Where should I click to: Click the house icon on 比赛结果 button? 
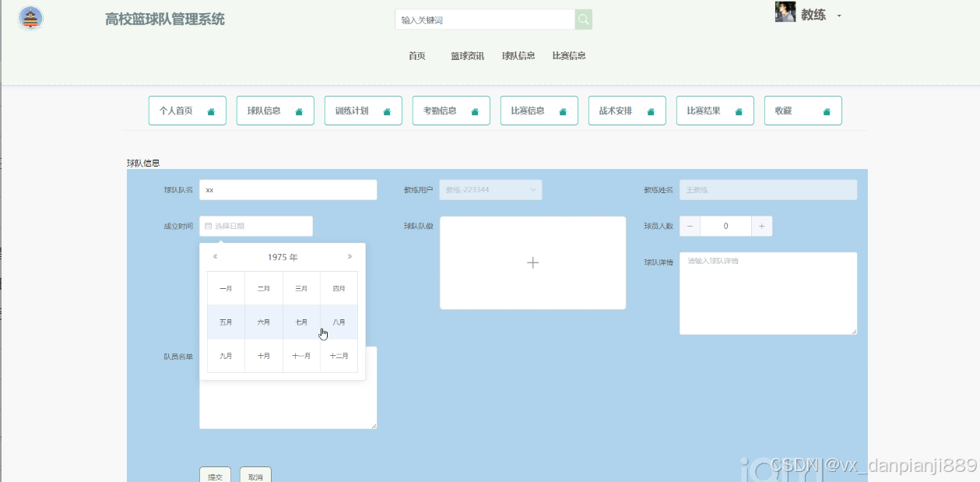(739, 111)
